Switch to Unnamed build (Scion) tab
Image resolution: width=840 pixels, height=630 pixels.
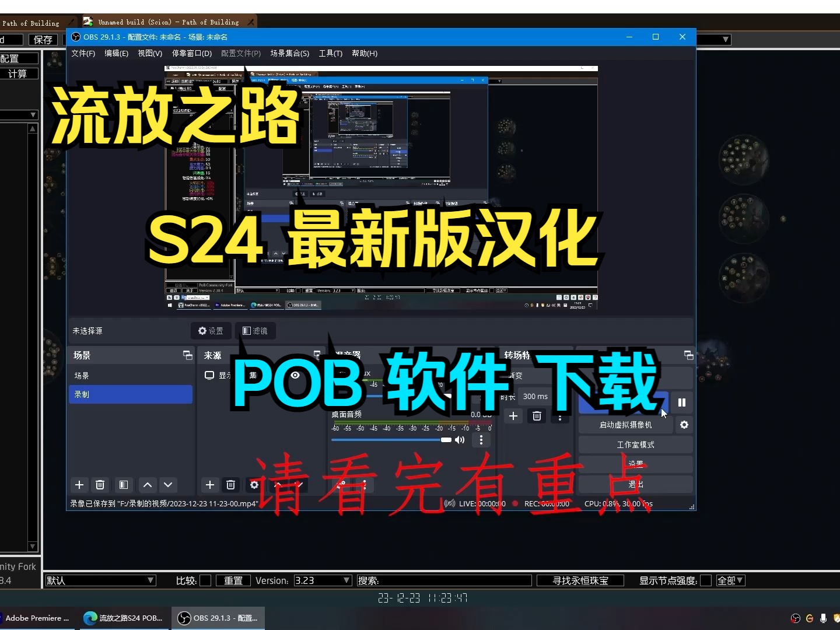169,22
